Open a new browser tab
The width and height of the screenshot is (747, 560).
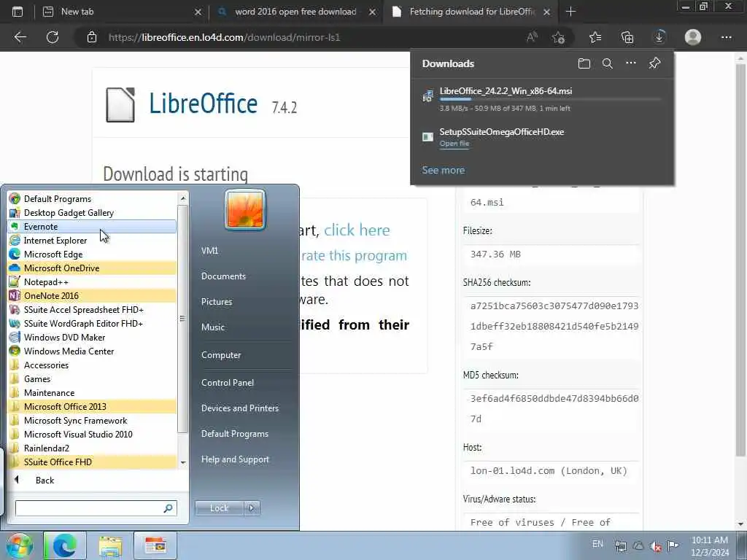570,12
